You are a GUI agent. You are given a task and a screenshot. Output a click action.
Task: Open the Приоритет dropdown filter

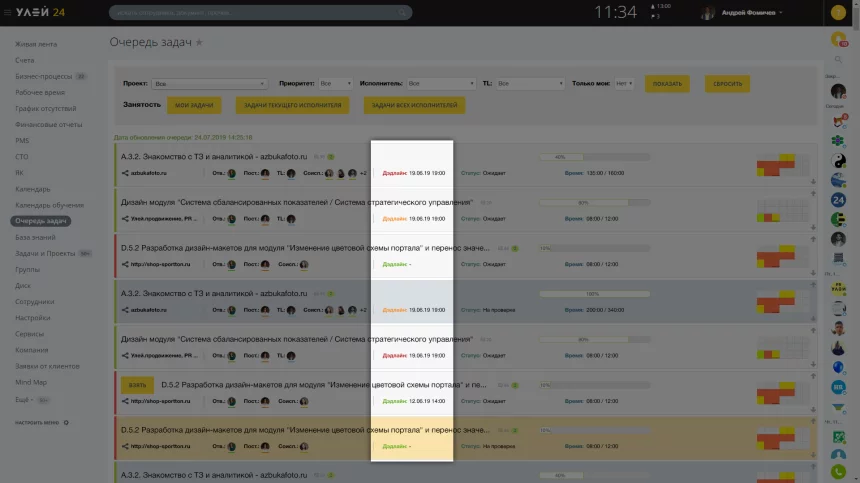(x=335, y=84)
